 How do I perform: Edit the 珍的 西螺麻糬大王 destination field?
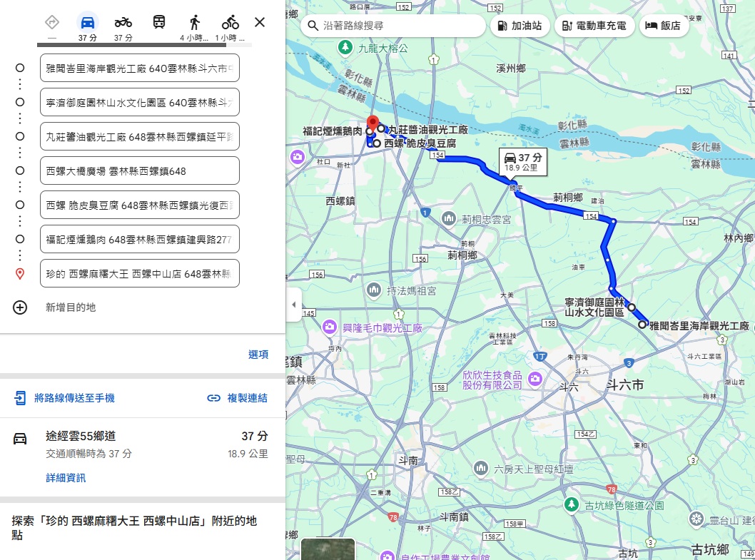[140, 273]
